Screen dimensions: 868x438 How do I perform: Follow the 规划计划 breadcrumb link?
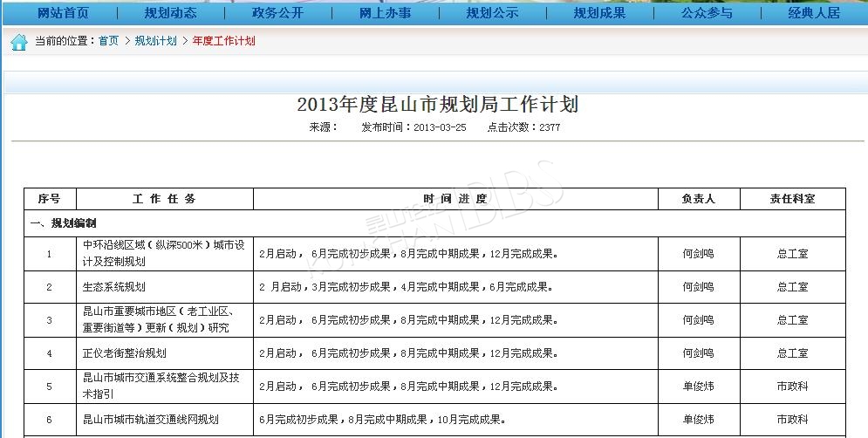155,40
